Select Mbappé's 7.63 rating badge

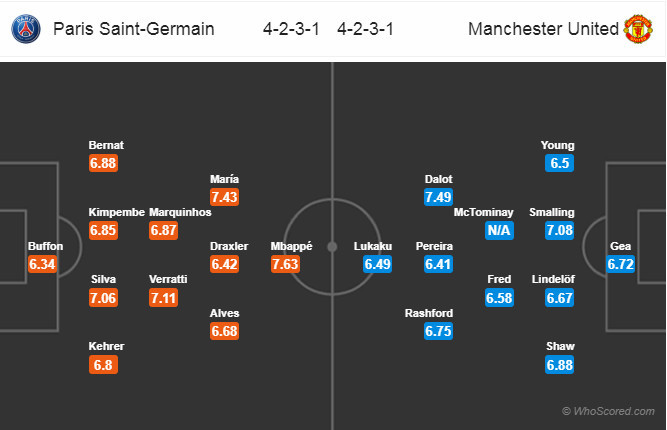[285, 264]
